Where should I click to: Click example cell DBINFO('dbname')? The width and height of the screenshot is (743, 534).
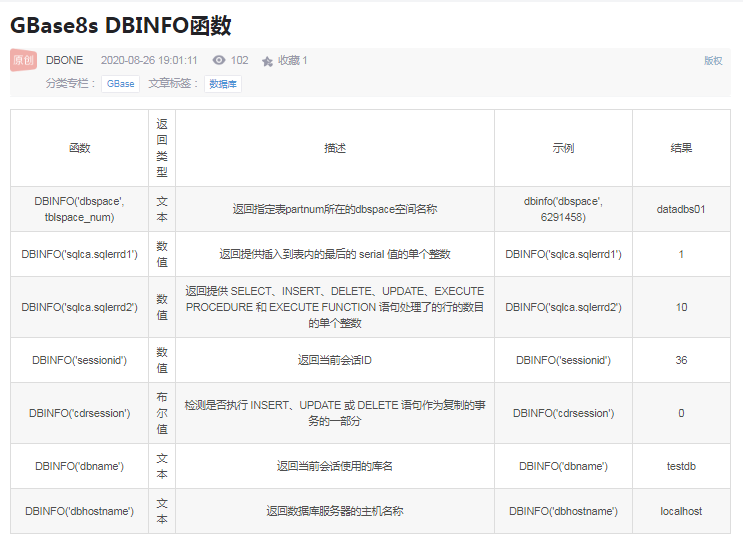563,466
